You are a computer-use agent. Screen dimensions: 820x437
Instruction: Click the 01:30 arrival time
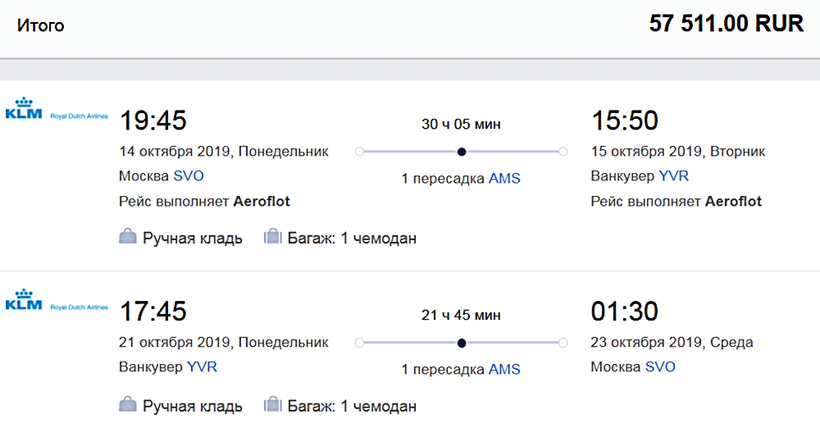625,311
